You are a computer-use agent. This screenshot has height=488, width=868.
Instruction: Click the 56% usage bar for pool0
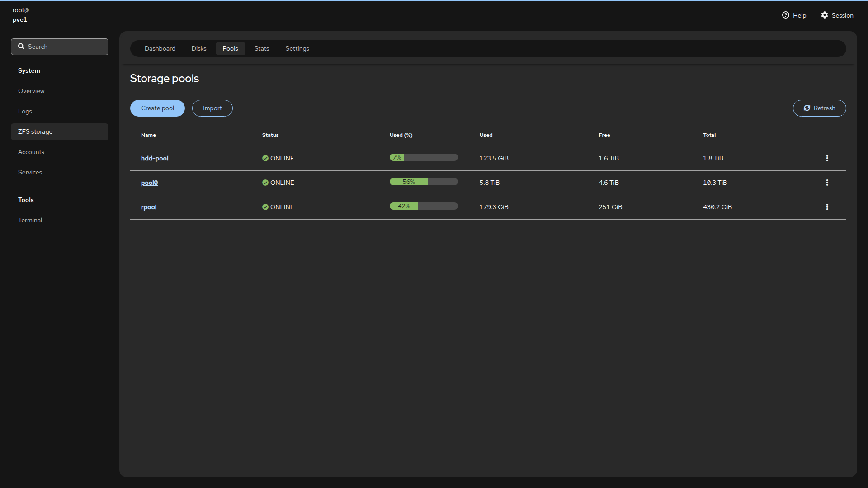click(x=423, y=182)
